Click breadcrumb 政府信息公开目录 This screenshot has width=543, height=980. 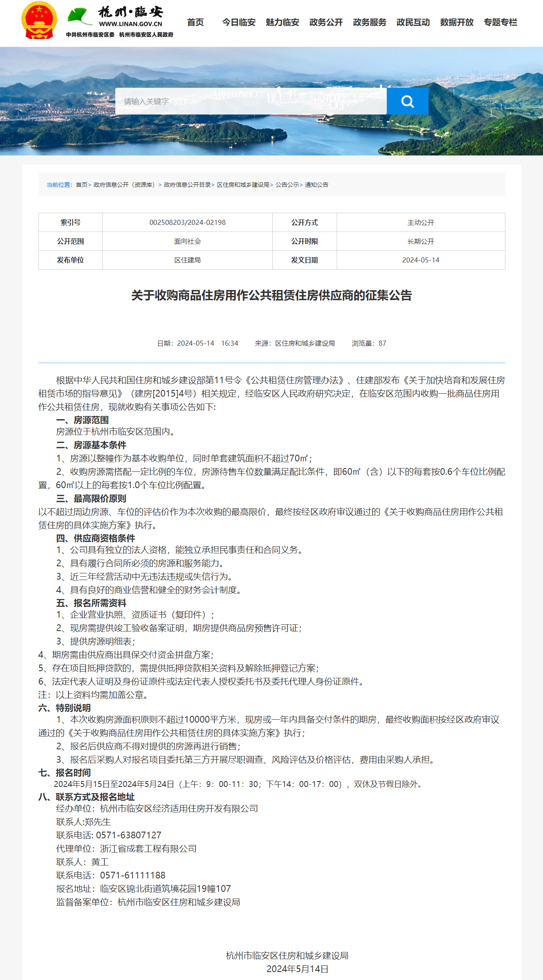(x=187, y=185)
